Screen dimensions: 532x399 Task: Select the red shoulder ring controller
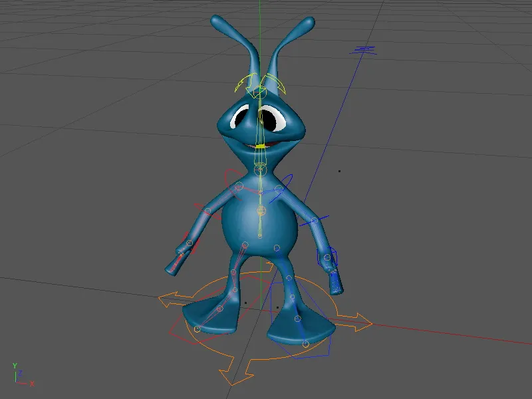(233, 184)
